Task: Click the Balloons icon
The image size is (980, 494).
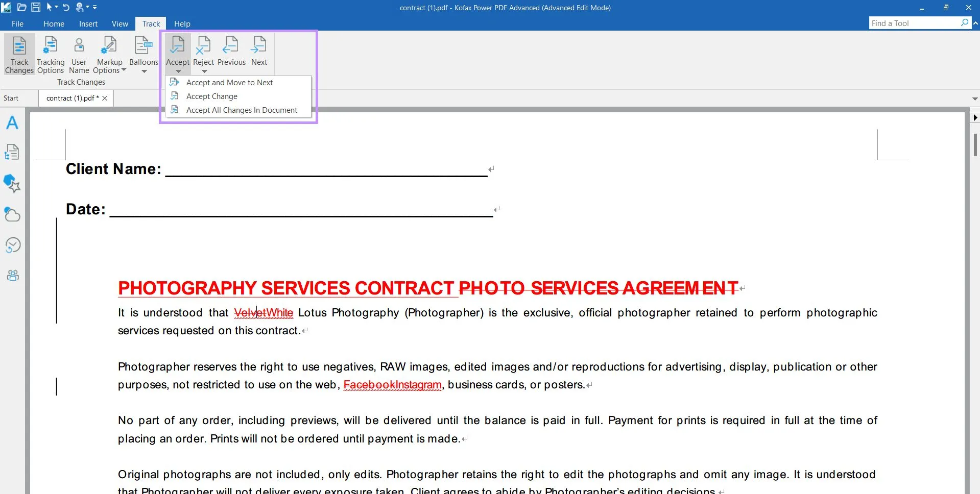Action: coord(144,51)
